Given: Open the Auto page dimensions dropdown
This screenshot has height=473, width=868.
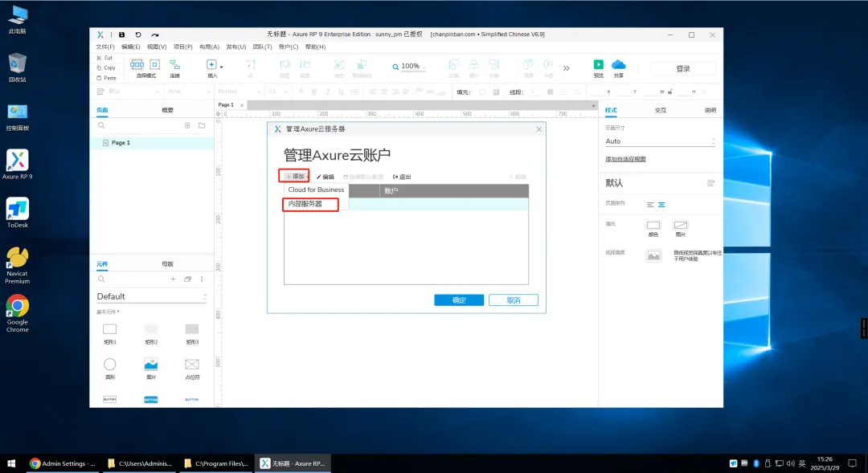Looking at the screenshot, I should [x=661, y=141].
